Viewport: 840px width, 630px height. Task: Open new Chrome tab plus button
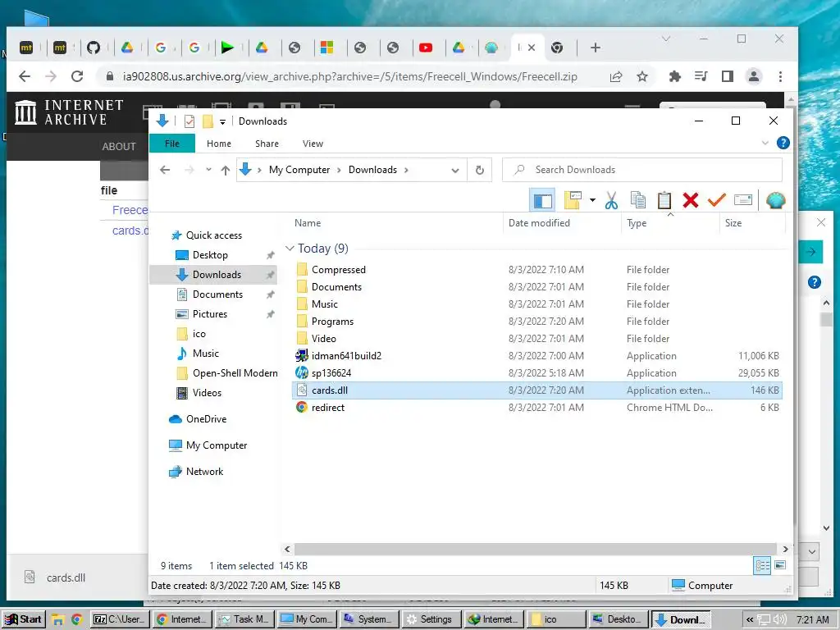pos(596,48)
